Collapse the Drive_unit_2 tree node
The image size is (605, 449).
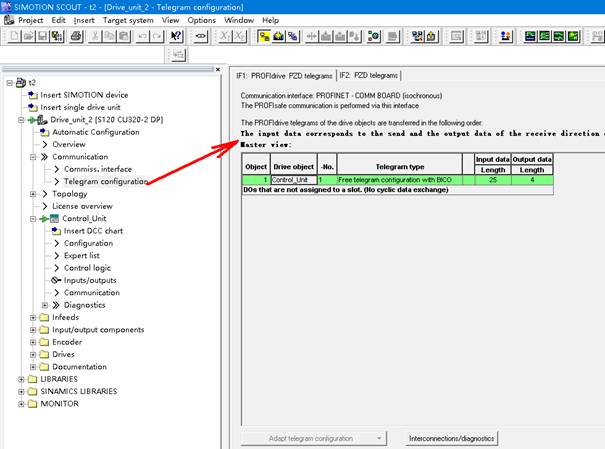20,120
